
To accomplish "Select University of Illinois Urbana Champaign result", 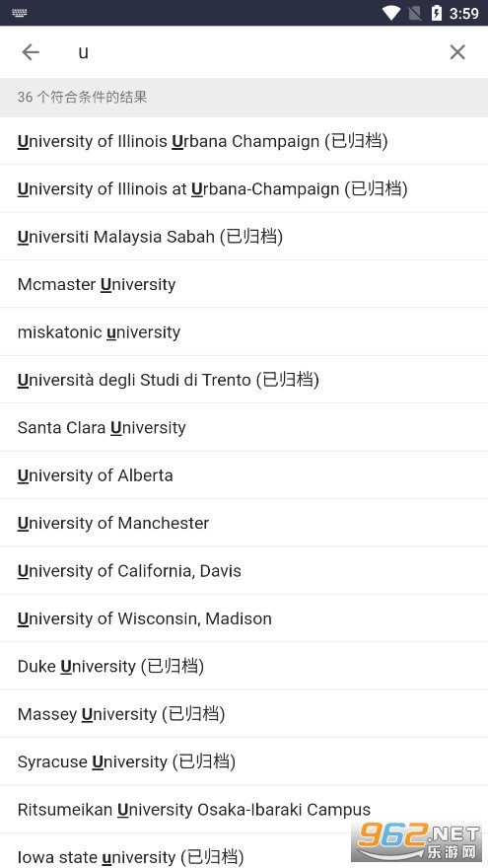I will tap(244, 141).
